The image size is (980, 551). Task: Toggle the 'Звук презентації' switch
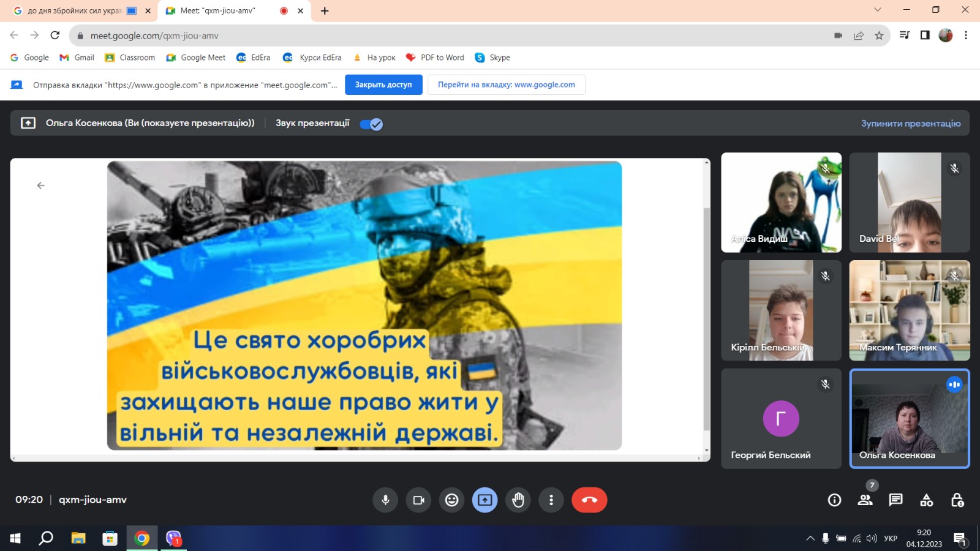[371, 124]
